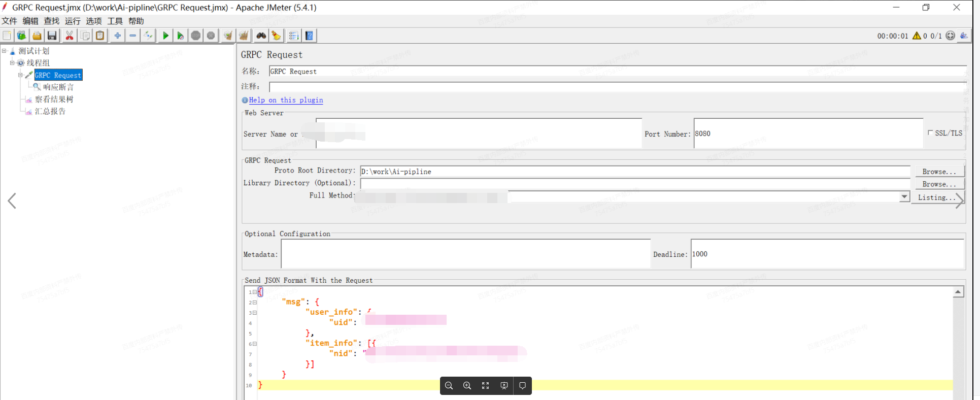Open the 编辑 menu
This screenshot has width=980, height=400.
click(30, 21)
